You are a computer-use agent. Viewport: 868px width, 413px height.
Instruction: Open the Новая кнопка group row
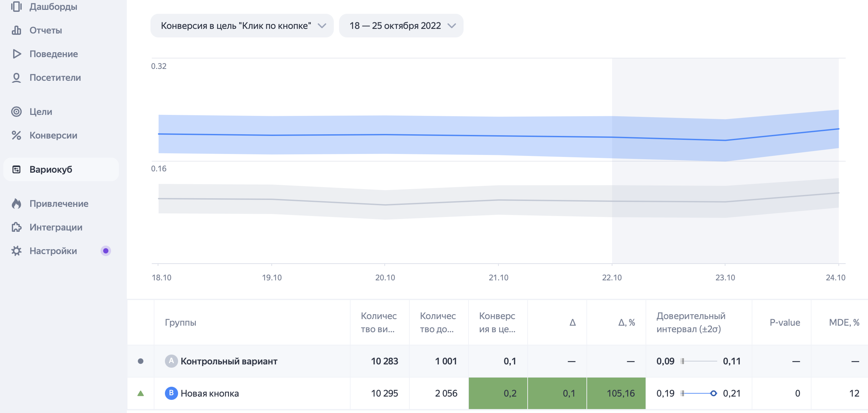209,393
